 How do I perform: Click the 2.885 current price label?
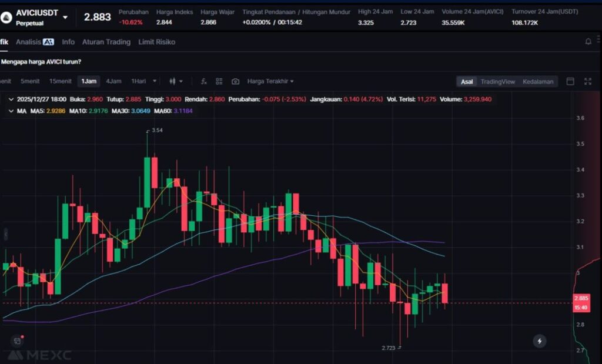tap(581, 298)
